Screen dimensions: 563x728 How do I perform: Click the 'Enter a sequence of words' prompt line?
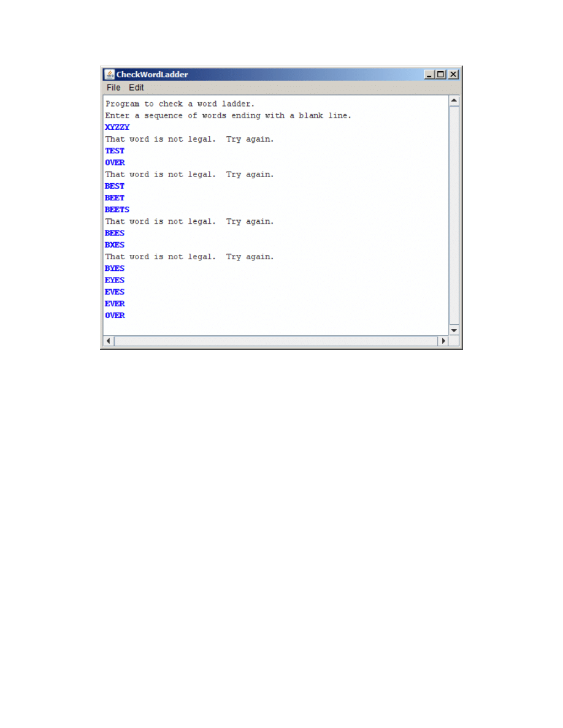[x=228, y=116]
